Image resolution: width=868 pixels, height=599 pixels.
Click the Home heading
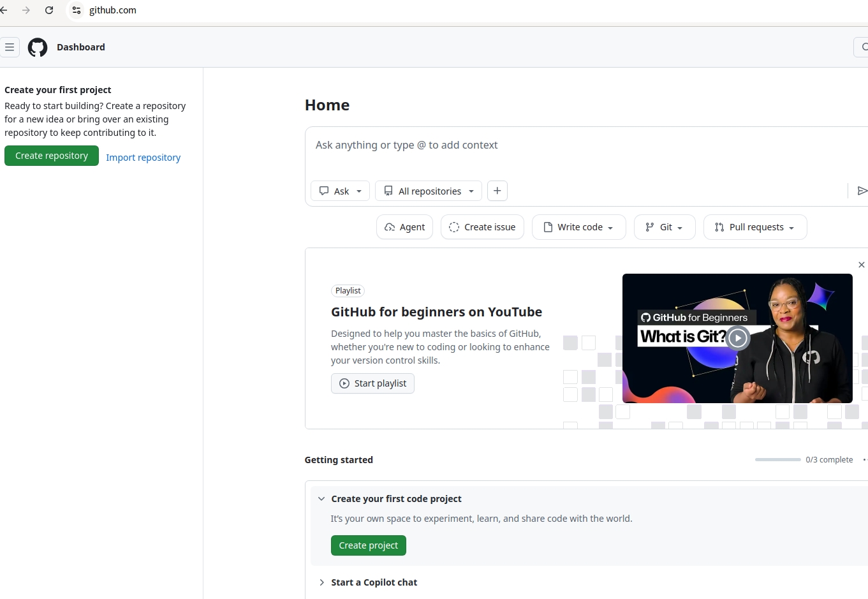point(327,105)
